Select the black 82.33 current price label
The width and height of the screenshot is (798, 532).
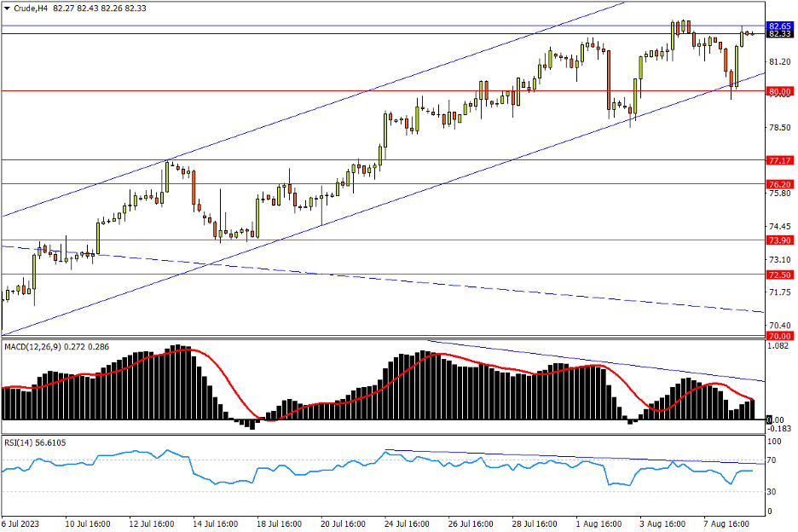(779, 34)
